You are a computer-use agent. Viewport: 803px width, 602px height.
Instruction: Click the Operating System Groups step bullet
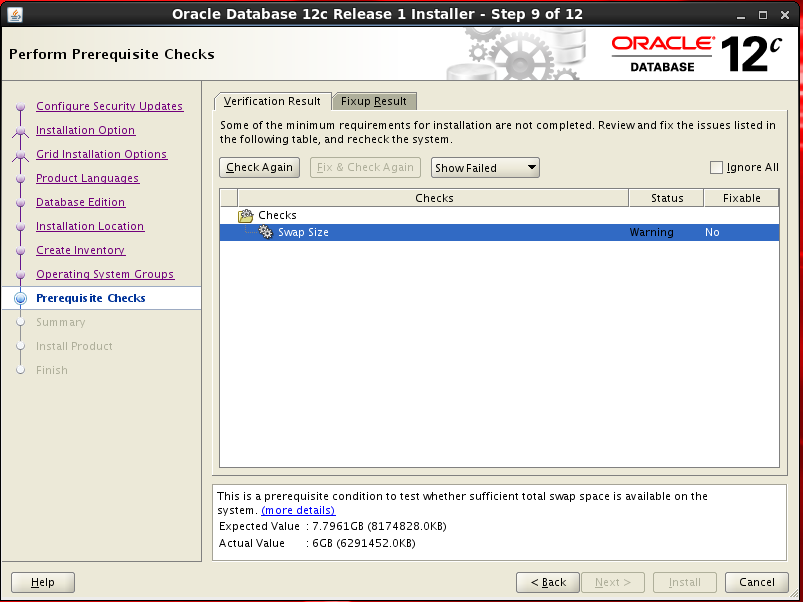[20, 275]
